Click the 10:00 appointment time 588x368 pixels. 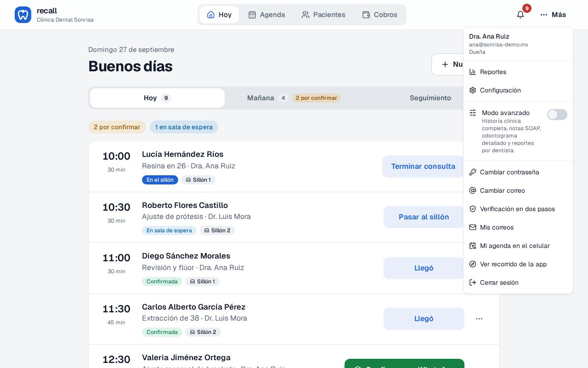coord(116,156)
